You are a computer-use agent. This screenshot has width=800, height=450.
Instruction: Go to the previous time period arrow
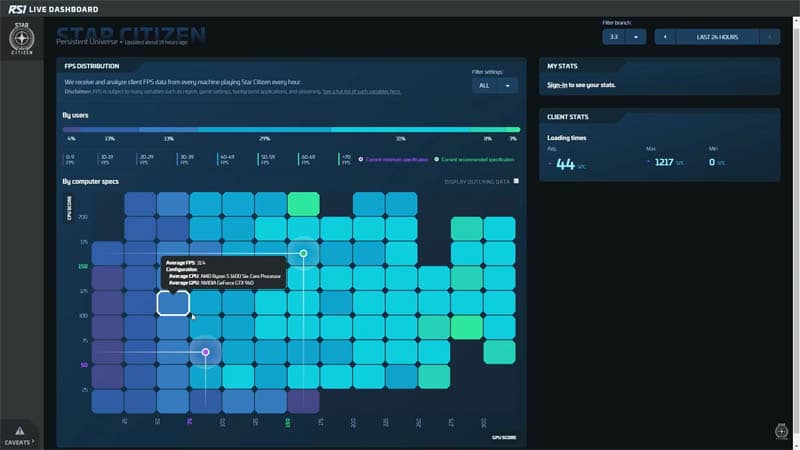pyautogui.click(x=665, y=37)
